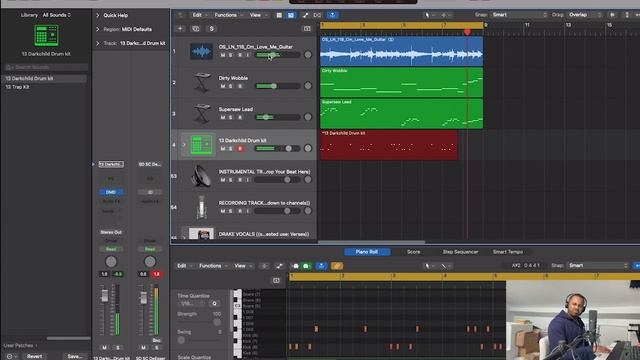The image size is (640, 360).
Task: Open the Drag Overlap dropdown
Action: (x=585, y=15)
